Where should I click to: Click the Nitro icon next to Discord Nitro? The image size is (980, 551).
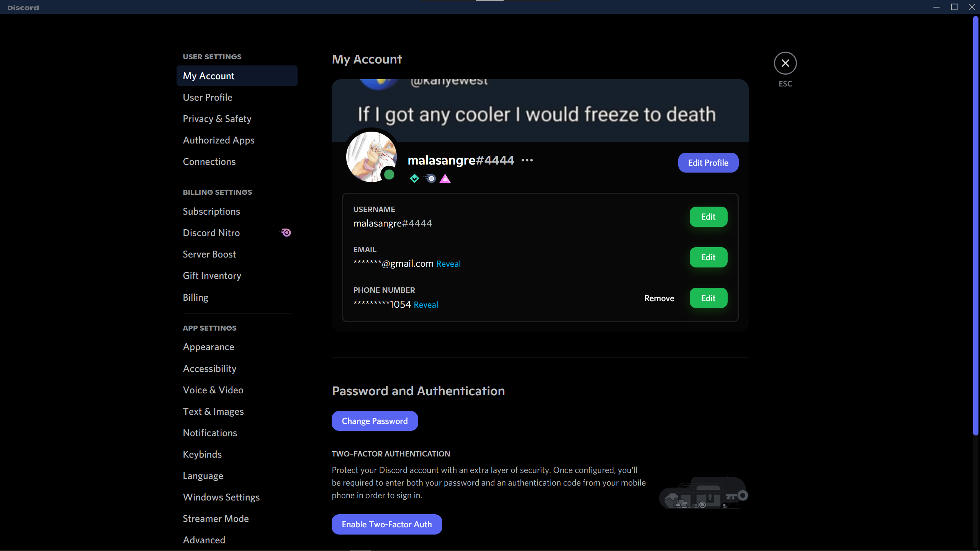click(285, 233)
